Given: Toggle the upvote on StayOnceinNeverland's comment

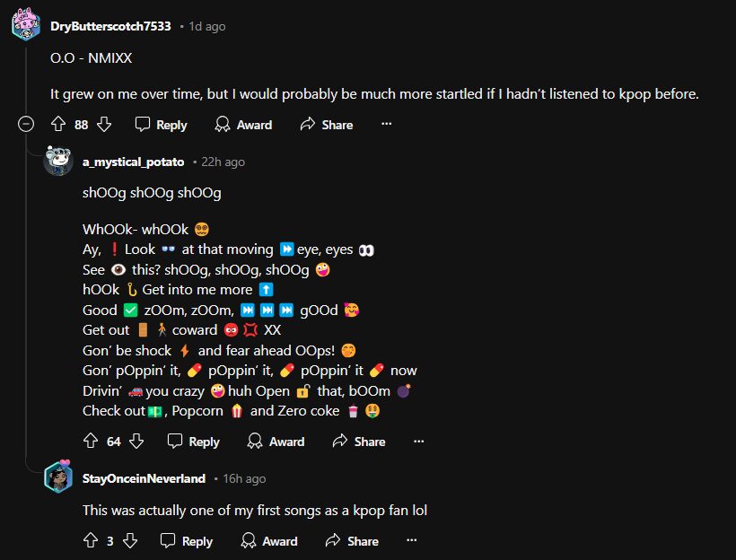Looking at the screenshot, I should click(x=90, y=540).
